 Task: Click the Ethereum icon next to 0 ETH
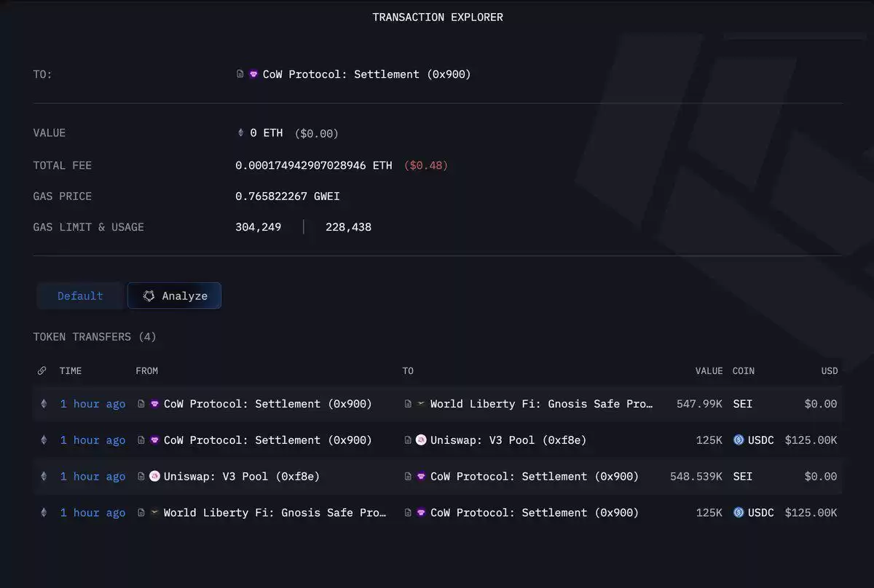[241, 133]
